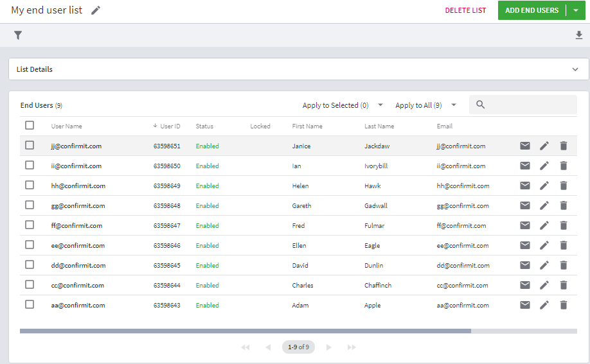Delete the Adam Apple row
The image size is (590, 364).
[563, 305]
